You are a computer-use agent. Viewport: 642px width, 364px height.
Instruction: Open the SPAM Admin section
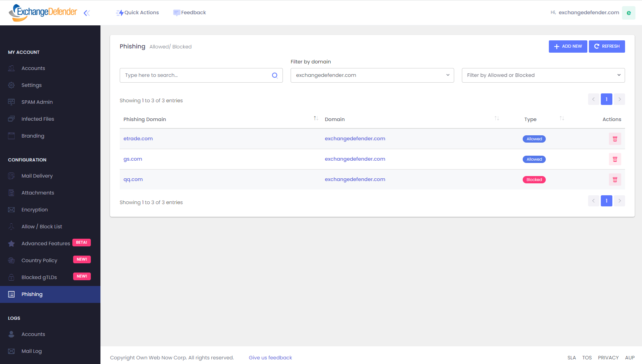point(37,102)
